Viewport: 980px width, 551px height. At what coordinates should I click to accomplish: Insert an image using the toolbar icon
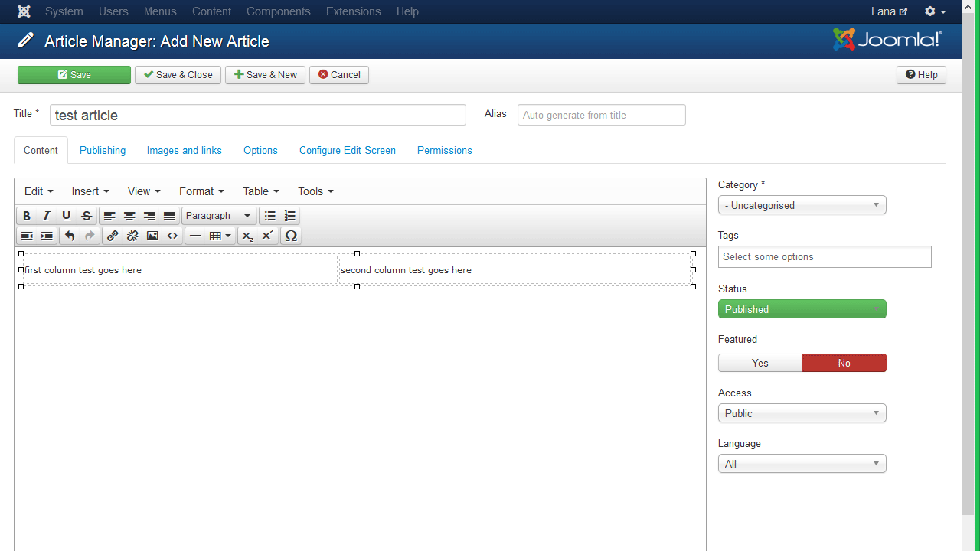152,236
